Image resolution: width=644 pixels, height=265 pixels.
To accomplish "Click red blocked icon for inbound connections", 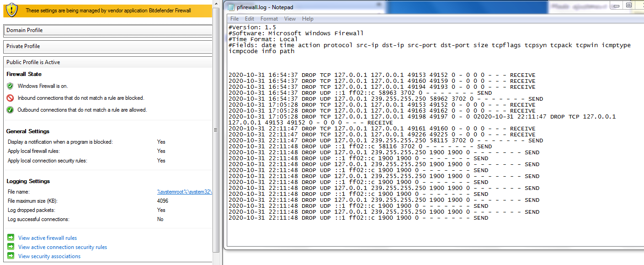I will 10,98.
